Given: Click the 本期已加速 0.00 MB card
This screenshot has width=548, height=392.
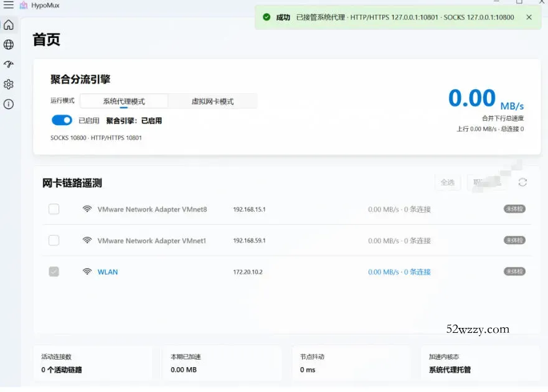Looking at the screenshot, I should tap(222, 363).
